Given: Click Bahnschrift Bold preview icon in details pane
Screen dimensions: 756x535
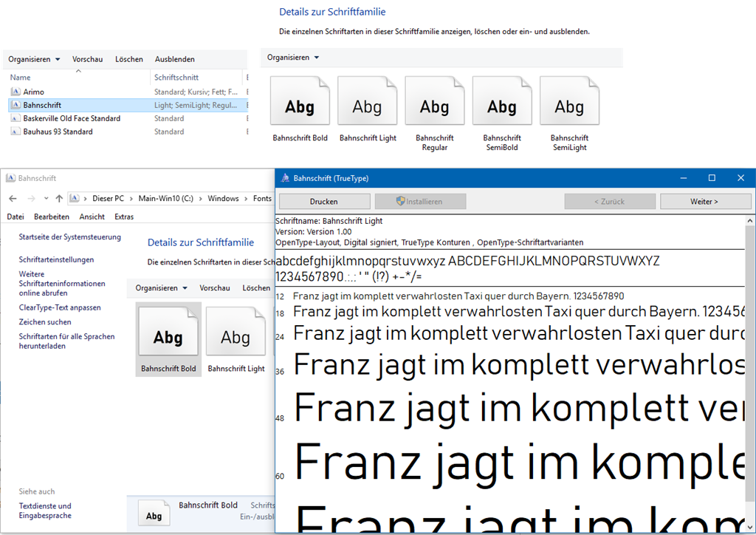Looking at the screenshot, I should click(x=154, y=513).
